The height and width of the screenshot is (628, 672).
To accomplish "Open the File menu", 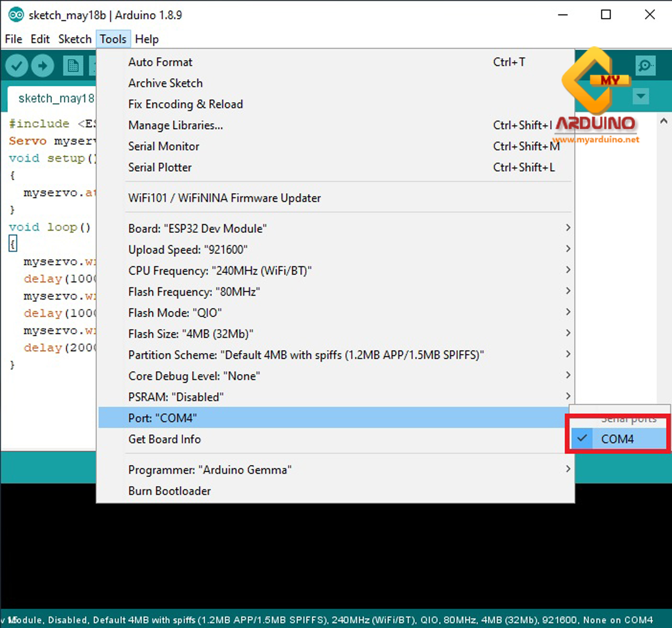I will tap(13, 39).
